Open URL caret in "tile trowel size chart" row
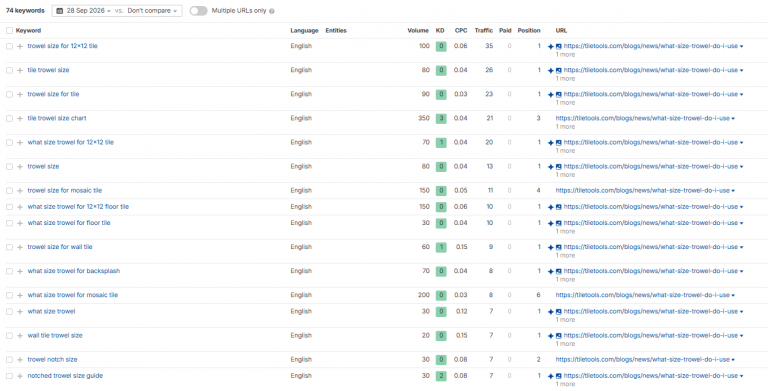 (x=733, y=119)
